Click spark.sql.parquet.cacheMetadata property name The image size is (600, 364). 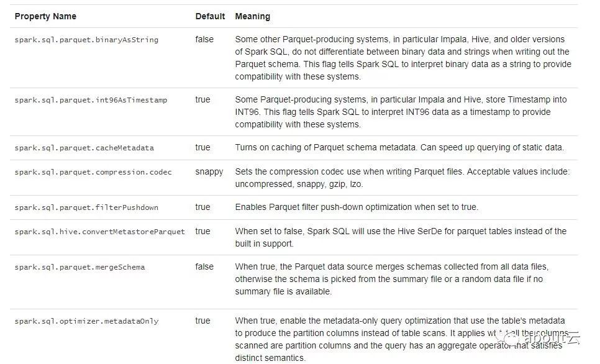[x=84, y=148]
